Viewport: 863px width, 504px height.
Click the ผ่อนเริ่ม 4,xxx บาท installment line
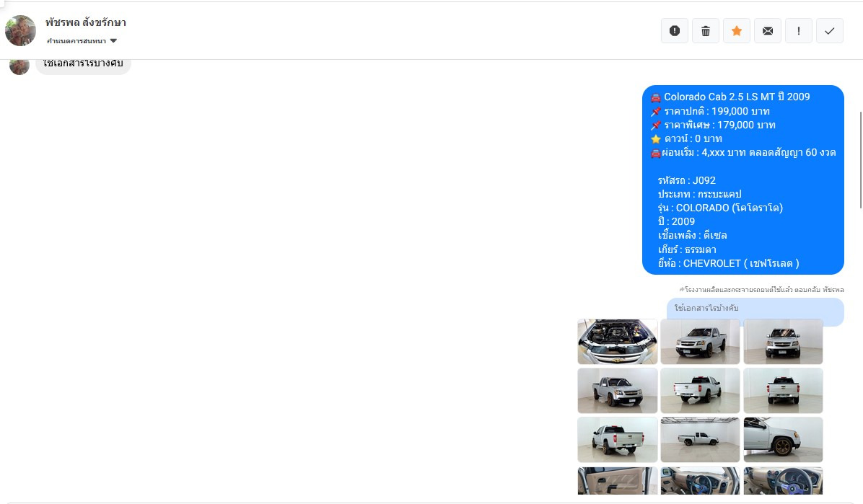point(743,152)
